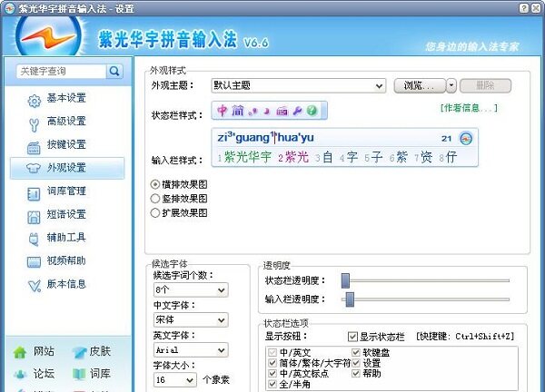
Task: Select the 扩展效果图 radio option
Action: tap(155, 213)
